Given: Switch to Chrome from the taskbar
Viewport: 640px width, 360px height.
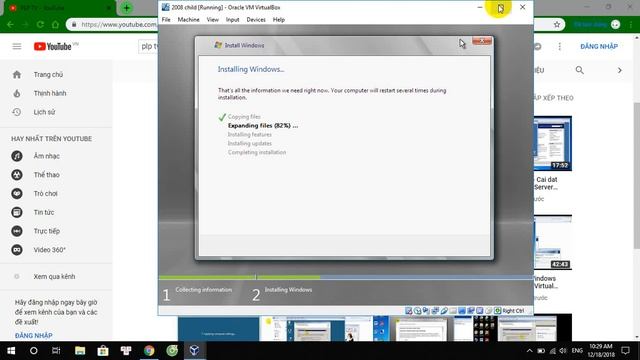Looking at the screenshot, I should [x=149, y=351].
